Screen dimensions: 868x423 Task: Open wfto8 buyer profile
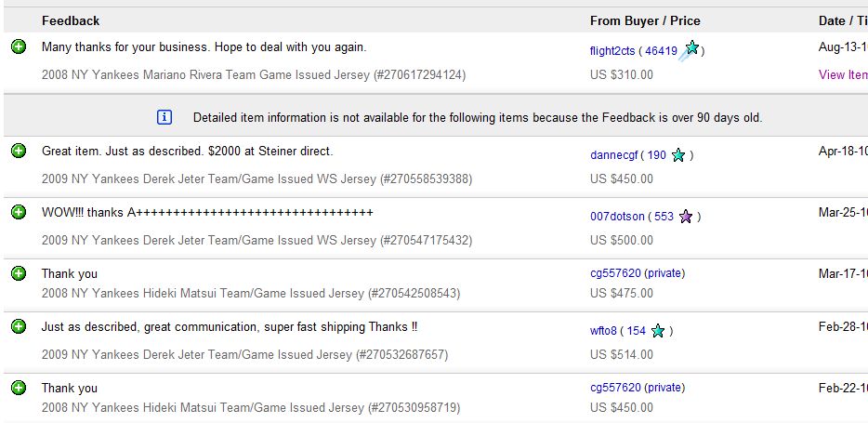(x=603, y=331)
